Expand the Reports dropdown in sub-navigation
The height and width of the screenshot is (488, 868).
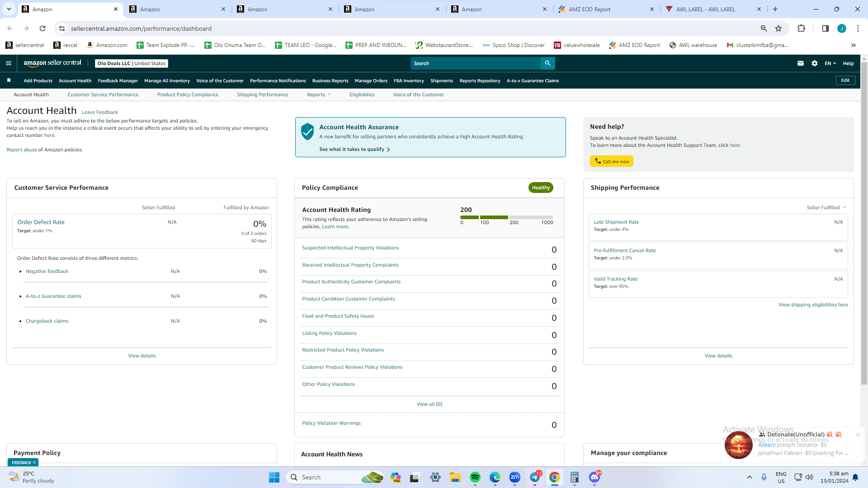(x=319, y=94)
